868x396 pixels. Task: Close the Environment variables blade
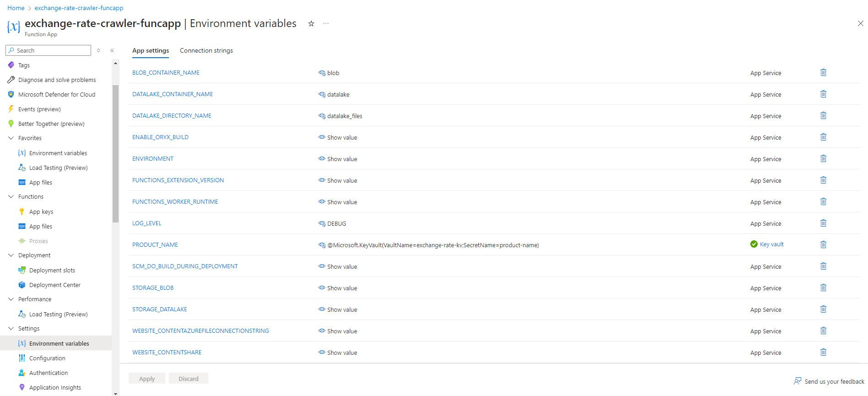tap(861, 23)
